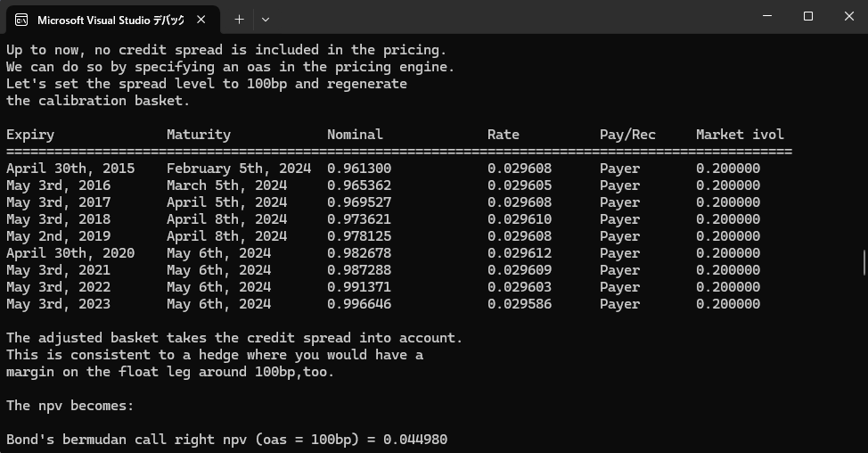Click the Expiry column header
Viewport: 868px width, 453px height.
[30, 135]
